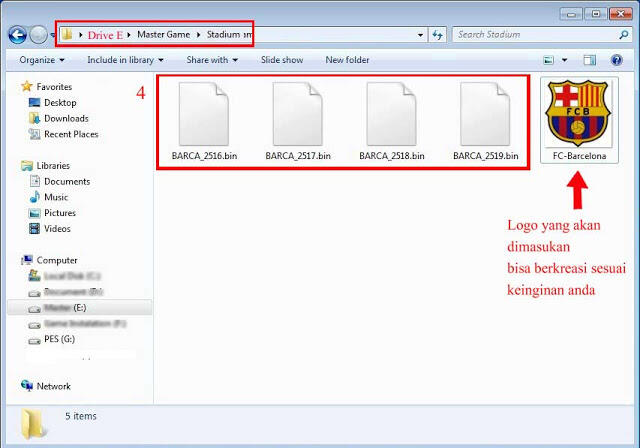The image size is (640, 448).
Task: Select Master Game in the breadcrumb path
Action: 163,35
